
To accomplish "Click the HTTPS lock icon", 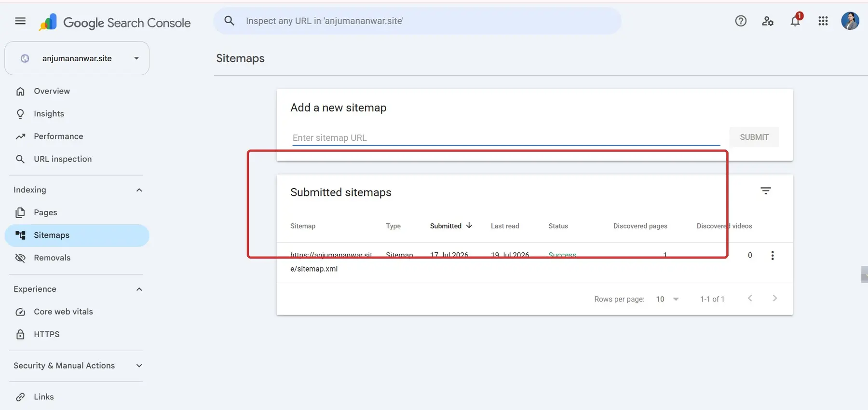I will tap(20, 334).
